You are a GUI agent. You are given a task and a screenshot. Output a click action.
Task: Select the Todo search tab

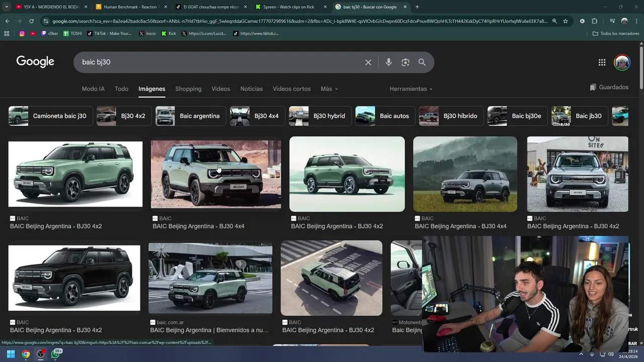pos(121,89)
